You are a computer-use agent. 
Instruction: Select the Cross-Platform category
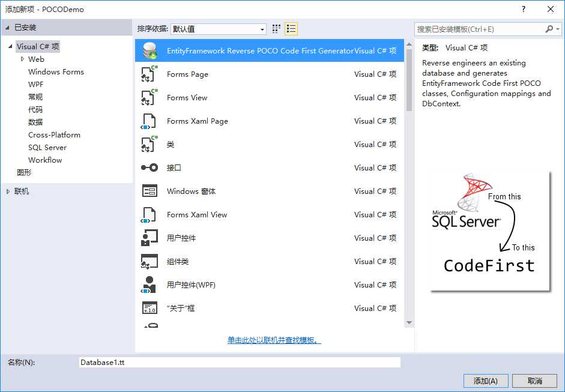click(x=54, y=134)
